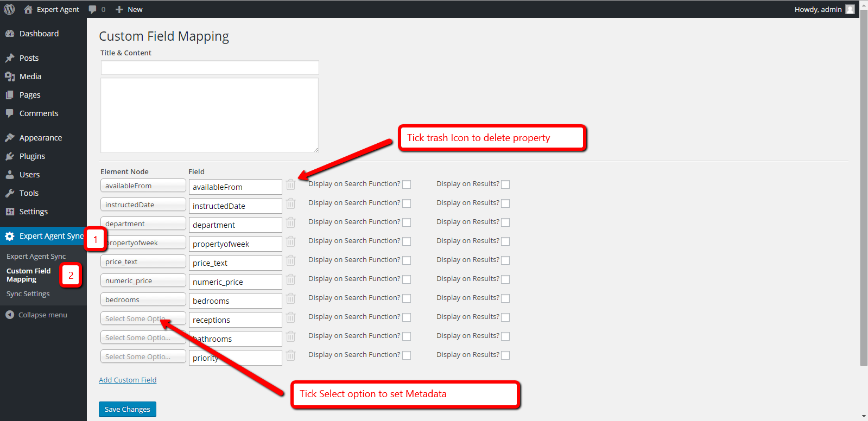The width and height of the screenshot is (868, 421).
Task: Click the WordPress logo in admin bar
Action: pos(9,9)
